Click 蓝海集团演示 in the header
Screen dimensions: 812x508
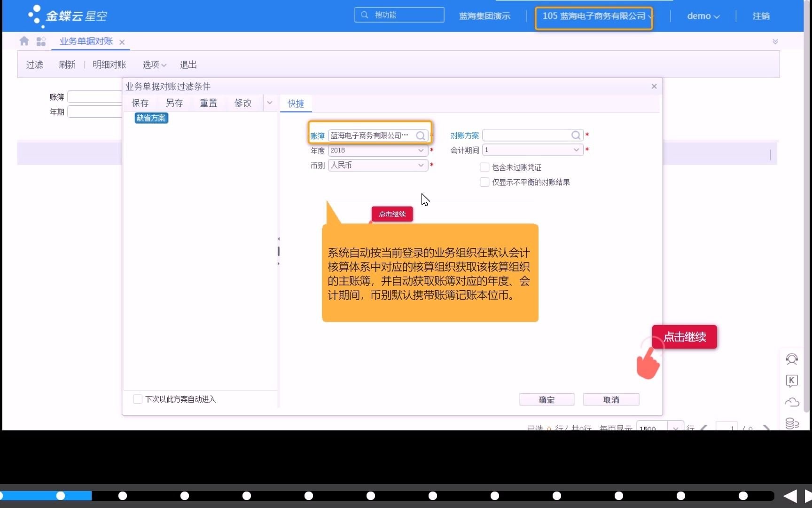484,16
